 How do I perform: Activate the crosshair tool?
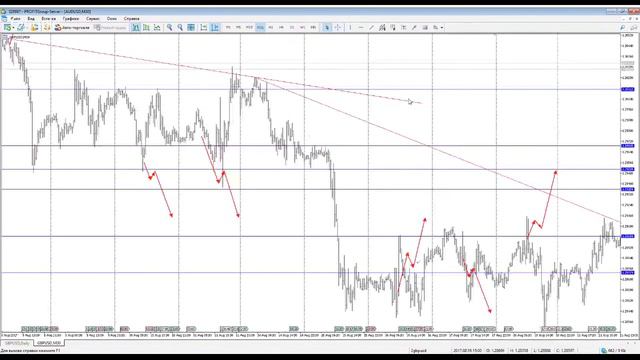pyautogui.click(x=338, y=27)
